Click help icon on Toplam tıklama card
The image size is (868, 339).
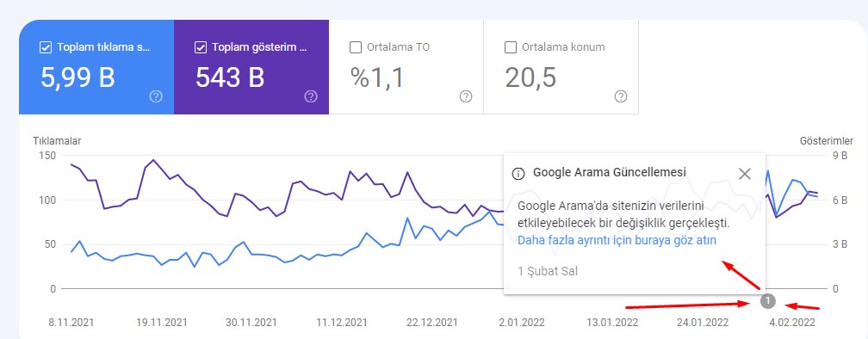point(156,96)
